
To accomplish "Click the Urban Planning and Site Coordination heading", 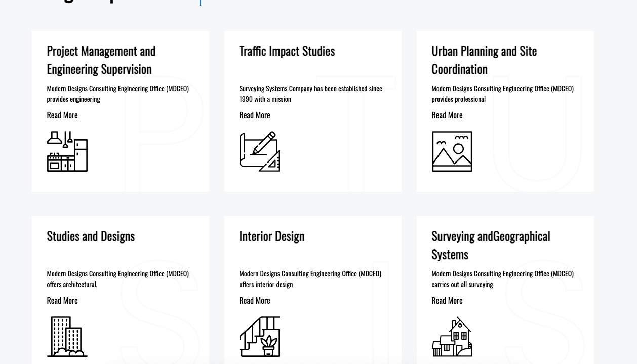I will click(x=484, y=60).
